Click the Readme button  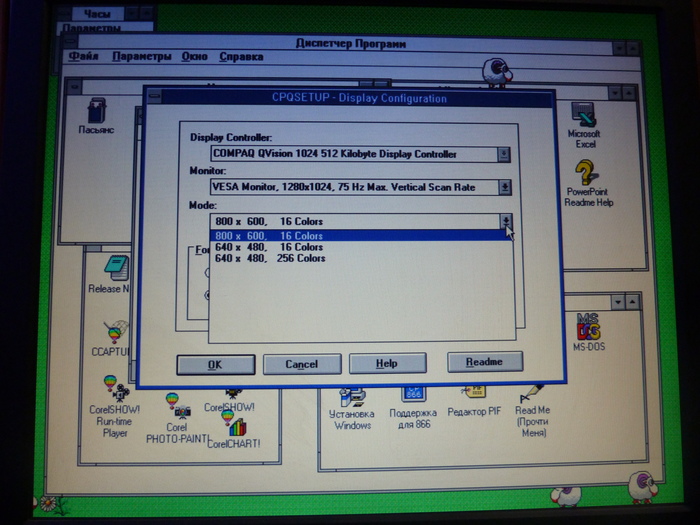(485, 362)
